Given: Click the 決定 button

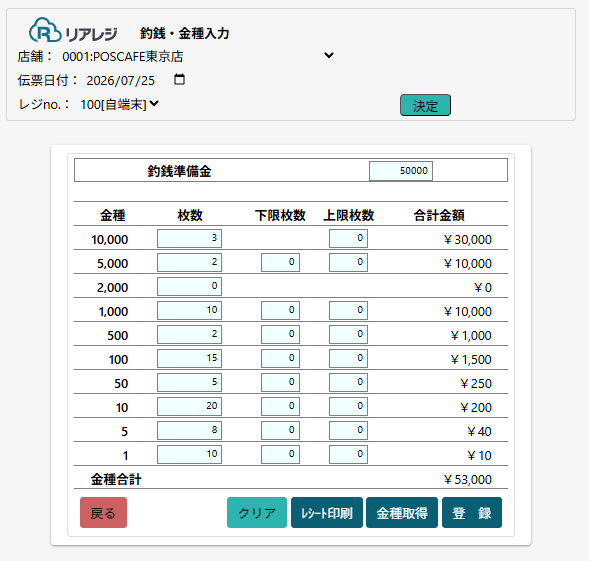Looking at the screenshot, I should coord(425,106).
